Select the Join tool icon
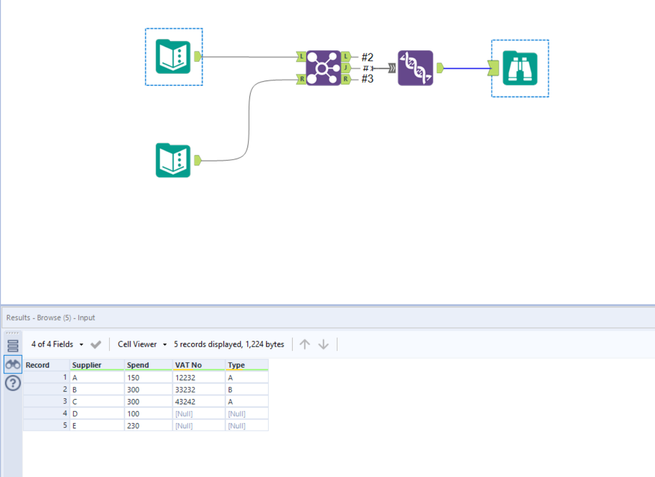Viewport: 655px width, 477px height. point(323,68)
